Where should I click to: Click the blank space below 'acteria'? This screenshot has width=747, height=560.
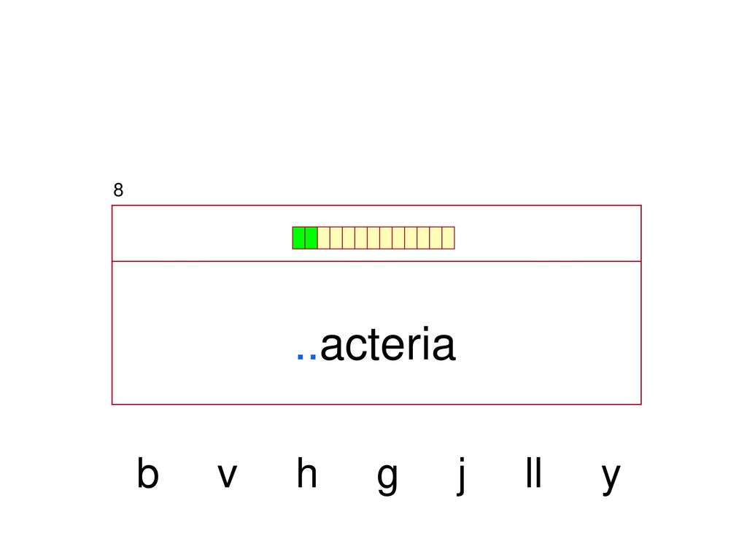click(376, 384)
